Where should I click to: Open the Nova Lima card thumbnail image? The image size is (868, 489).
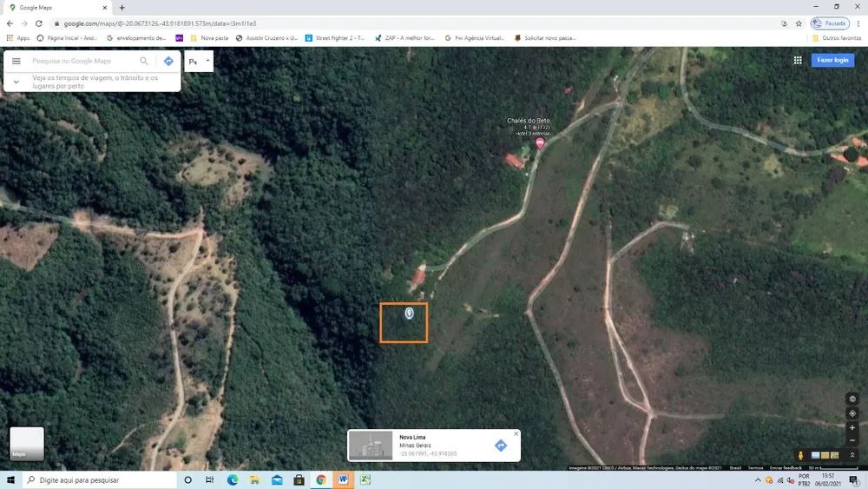pos(371,446)
